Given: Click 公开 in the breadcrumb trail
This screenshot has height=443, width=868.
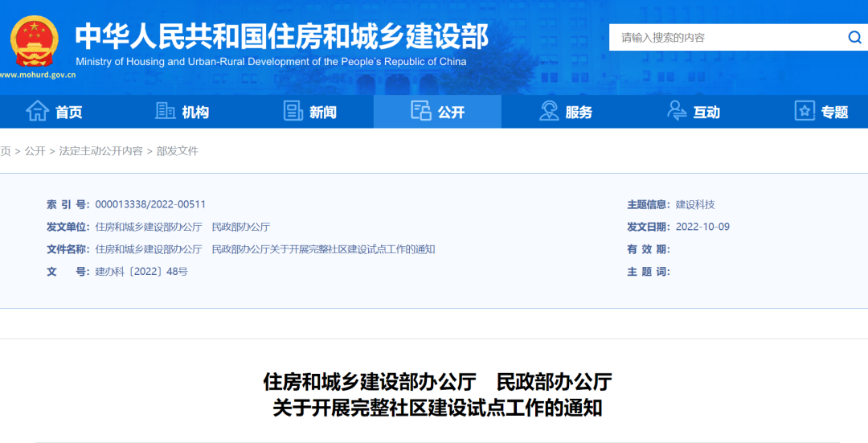Looking at the screenshot, I should (x=35, y=151).
